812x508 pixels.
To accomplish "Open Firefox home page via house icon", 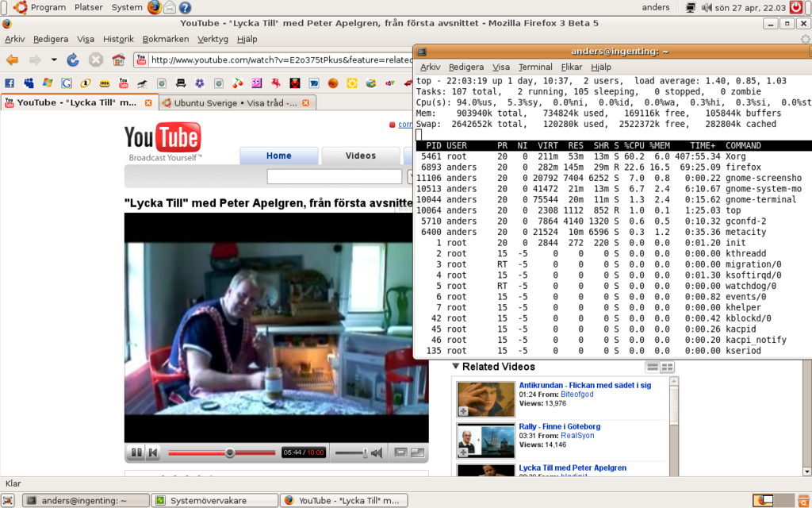I will tap(119, 60).
